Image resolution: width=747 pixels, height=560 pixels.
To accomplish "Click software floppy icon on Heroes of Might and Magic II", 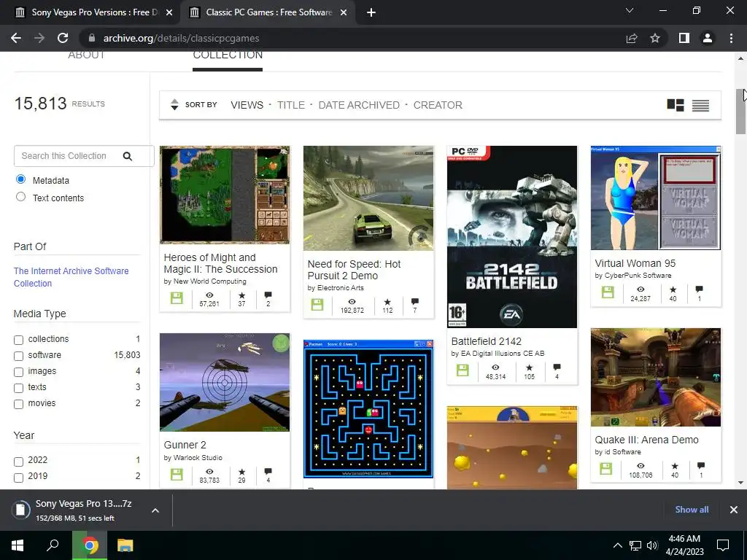I will (x=177, y=298).
